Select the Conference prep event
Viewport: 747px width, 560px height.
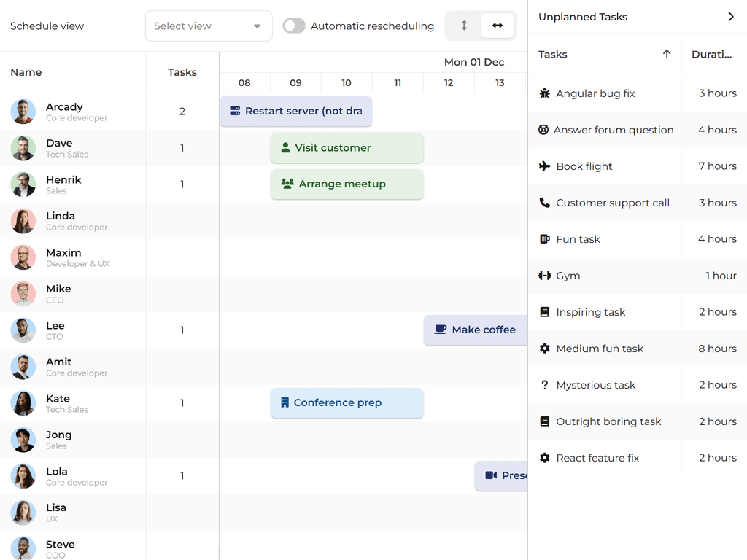(x=347, y=403)
